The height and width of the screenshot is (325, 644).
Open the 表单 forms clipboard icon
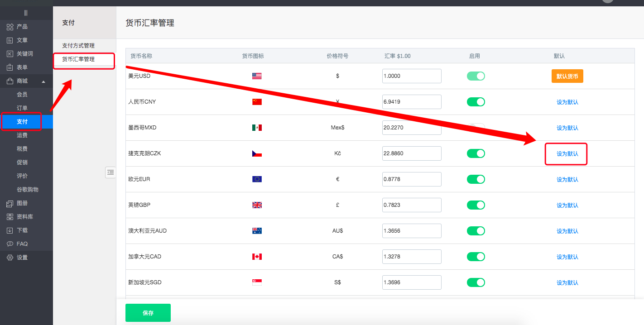(10, 67)
